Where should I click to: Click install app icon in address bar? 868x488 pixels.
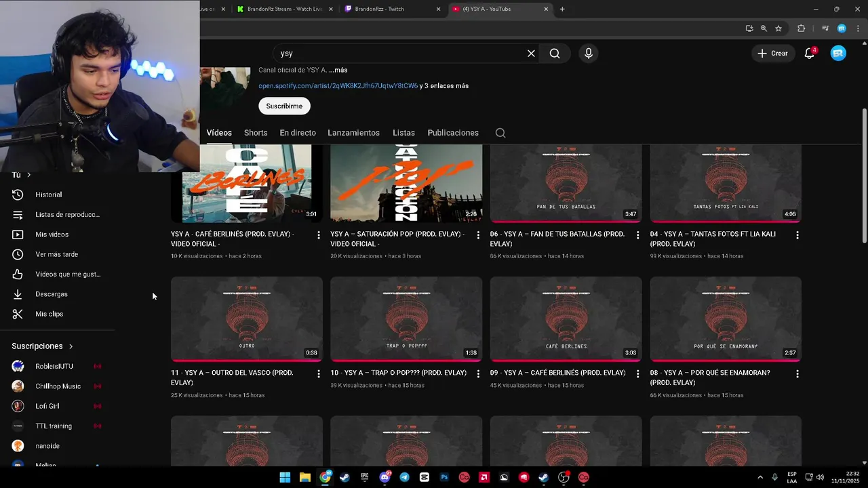tap(749, 28)
